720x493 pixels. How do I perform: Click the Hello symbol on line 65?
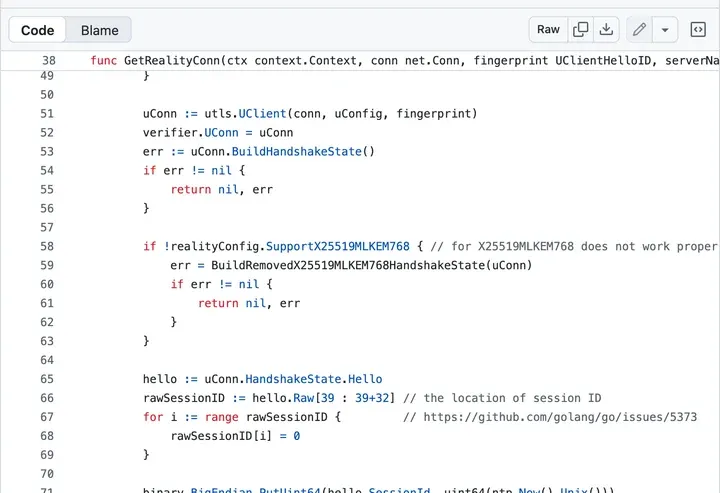(365, 379)
